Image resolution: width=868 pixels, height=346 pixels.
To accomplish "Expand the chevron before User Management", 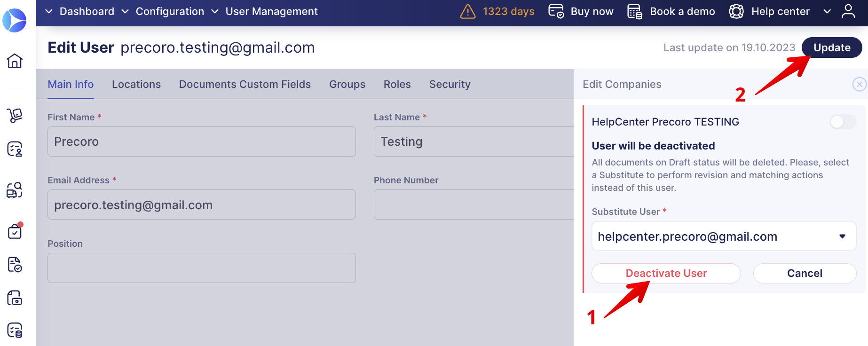I will pos(215,11).
